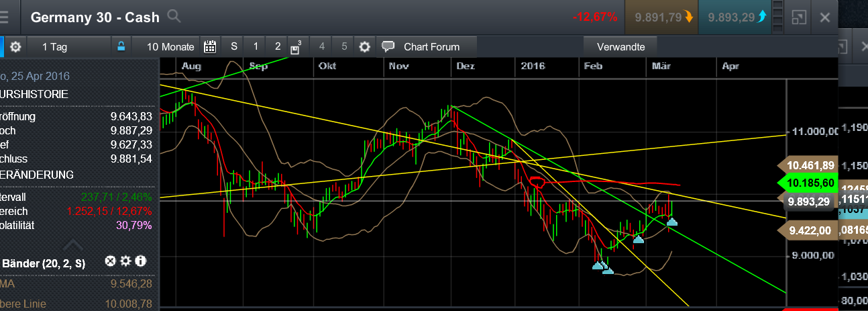Collapse the Kurshistorie panel with the chevron
This screenshot has height=311, width=868.
[x=74, y=245]
